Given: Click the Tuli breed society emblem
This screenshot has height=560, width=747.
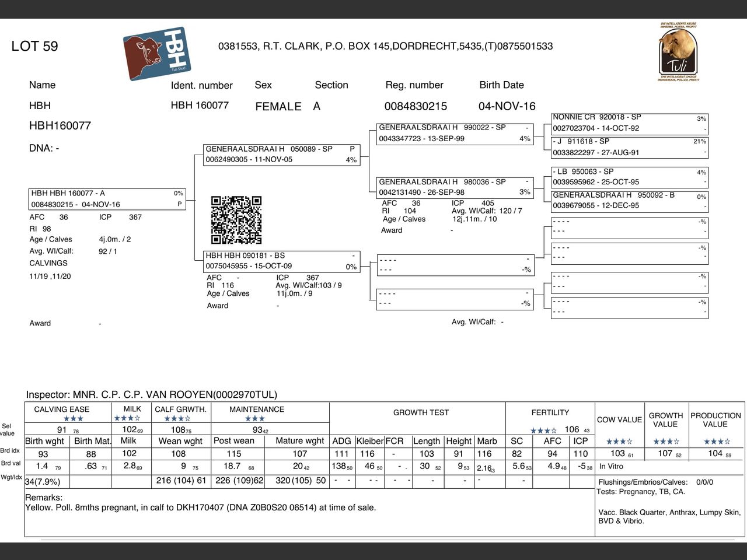Looking at the screenshot, I should point(678,51).
